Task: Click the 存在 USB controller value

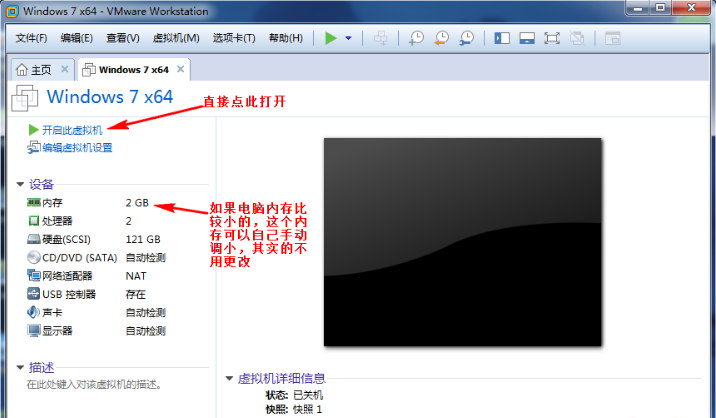Action: (x=136, y=294)
